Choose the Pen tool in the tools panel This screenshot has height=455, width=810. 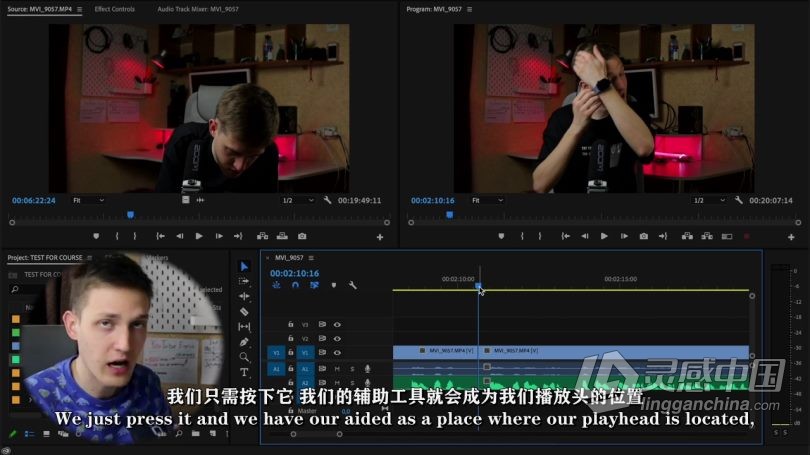pyautogui.click(x=245, y=341)
